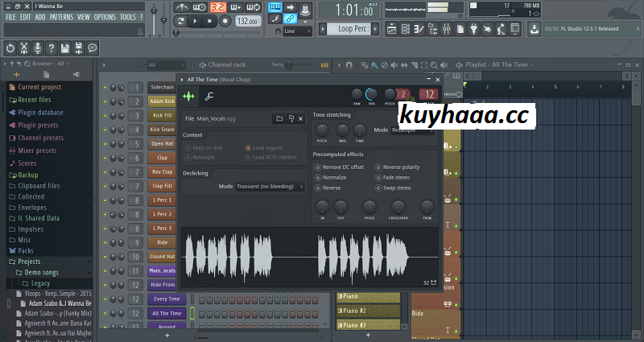This screenshot has width=644, height=342.
Task: Select the Adam Kick channel button
Action: pyautogui.click(x=162, y=101)
